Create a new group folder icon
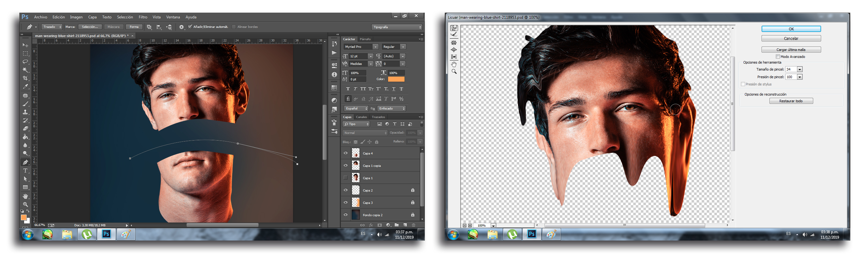 (397, 225)
